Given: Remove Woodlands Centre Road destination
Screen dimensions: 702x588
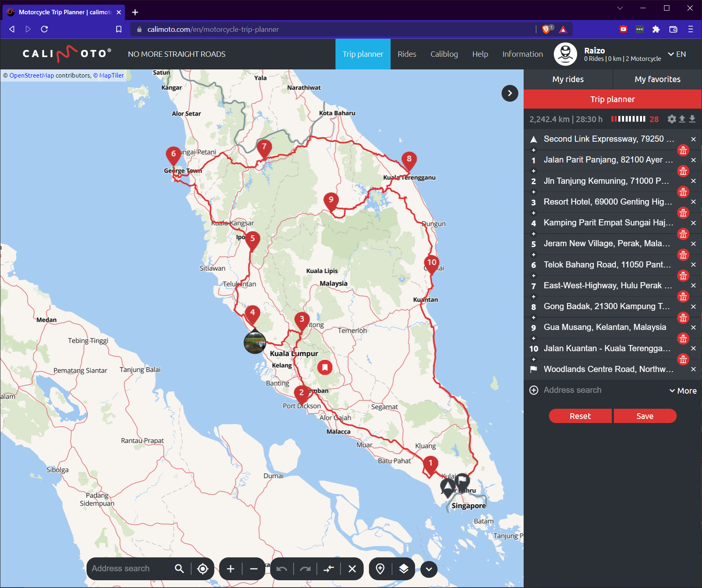Looking at the screenshot, I should click(x=693, y=369).
